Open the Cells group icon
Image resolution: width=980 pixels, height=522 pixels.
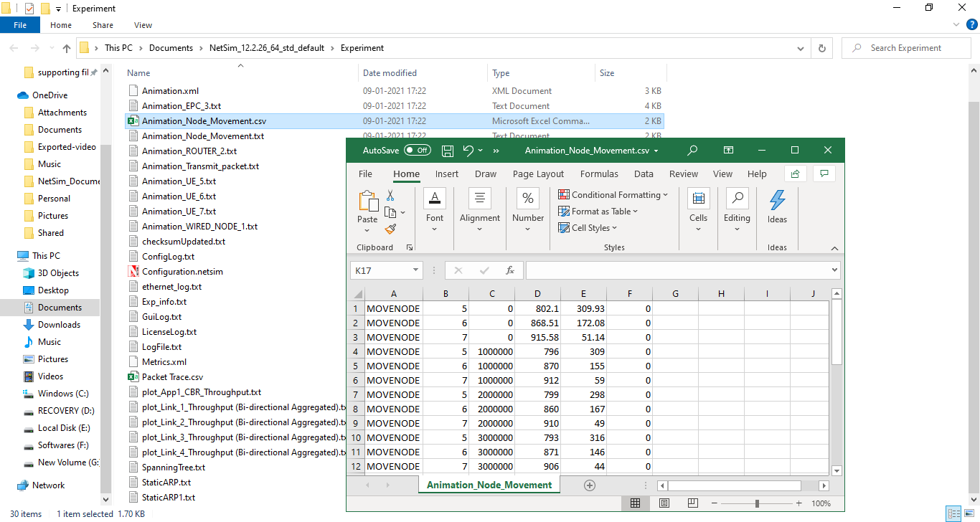[x=698, y=199]
